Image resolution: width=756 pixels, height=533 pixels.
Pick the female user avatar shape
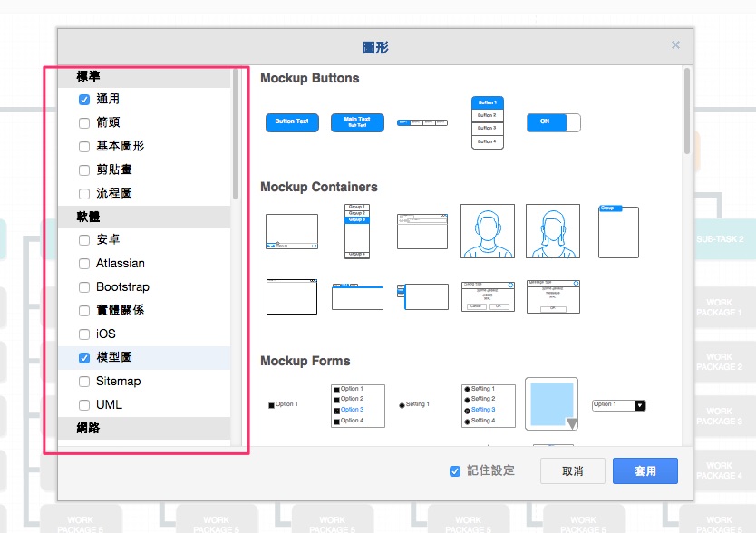[553, 231]
